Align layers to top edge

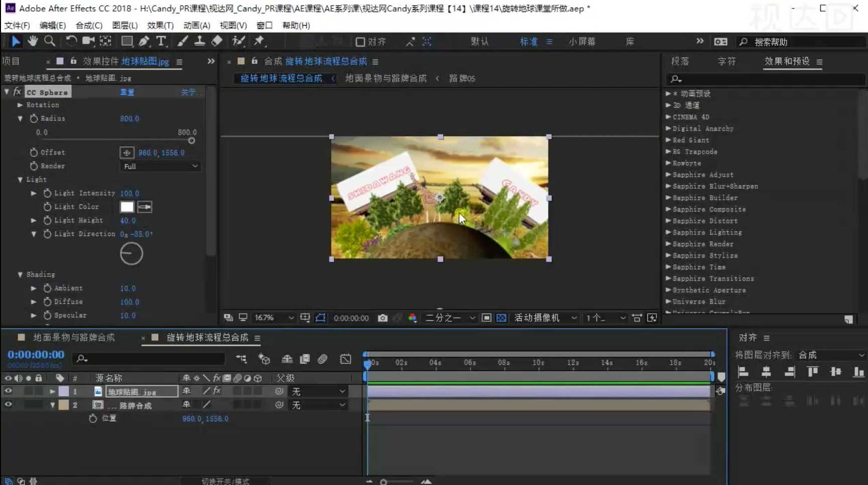point(812,372)
